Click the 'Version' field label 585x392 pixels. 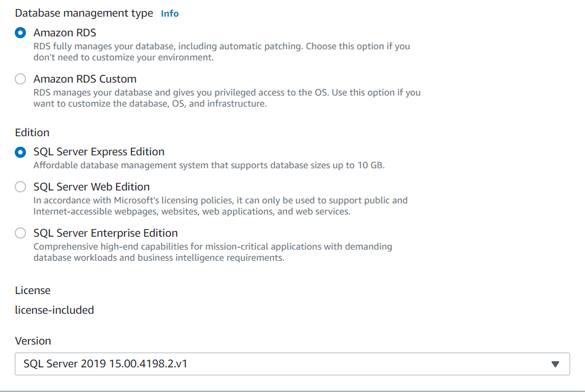[33, 341]
